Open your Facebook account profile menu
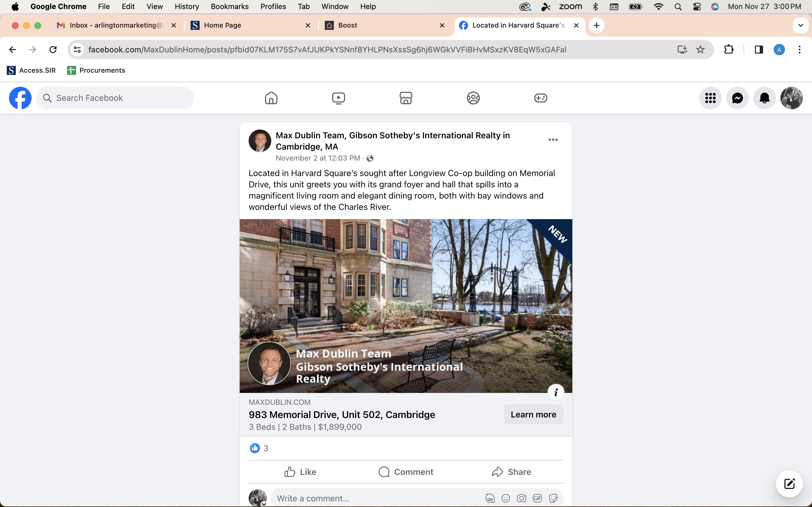The width and height of the screenshot is (812, 507). coord(791,98)
